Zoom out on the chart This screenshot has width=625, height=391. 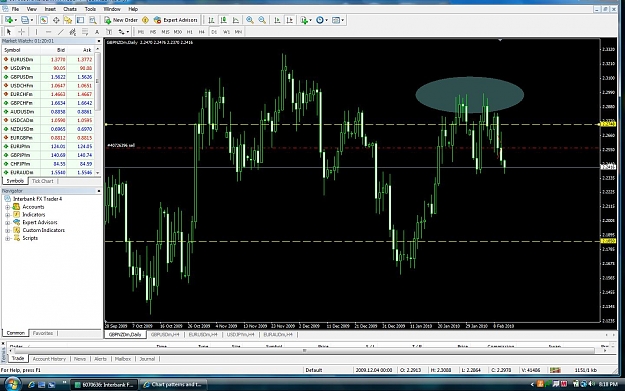pos(262,20)
